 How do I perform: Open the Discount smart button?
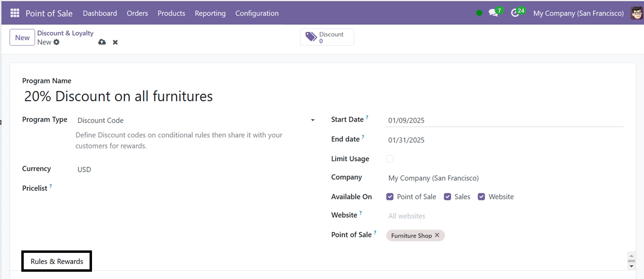(327, 37)
